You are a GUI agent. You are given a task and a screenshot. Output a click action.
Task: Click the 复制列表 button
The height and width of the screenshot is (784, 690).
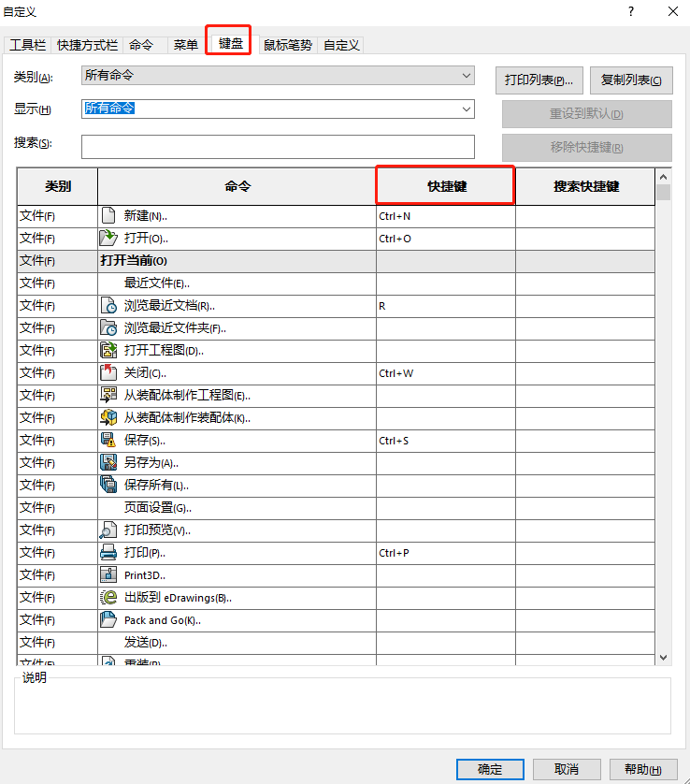tap(631, 80)
